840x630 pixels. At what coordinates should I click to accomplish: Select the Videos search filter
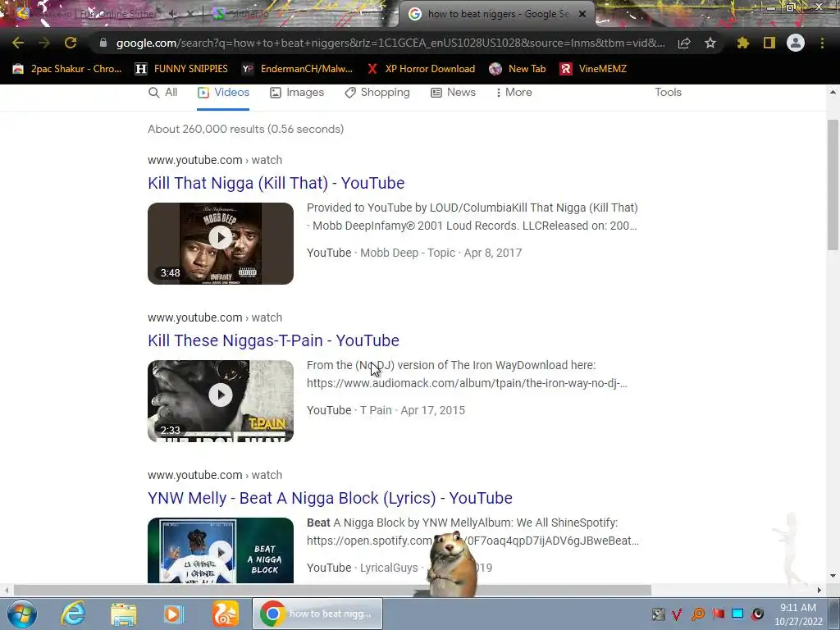pos(223,92)
